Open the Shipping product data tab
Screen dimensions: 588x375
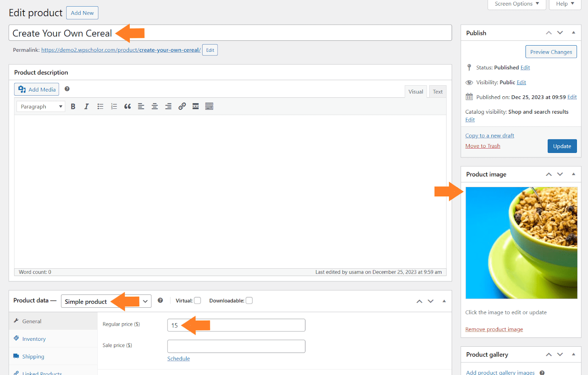[x=53, y=356]
